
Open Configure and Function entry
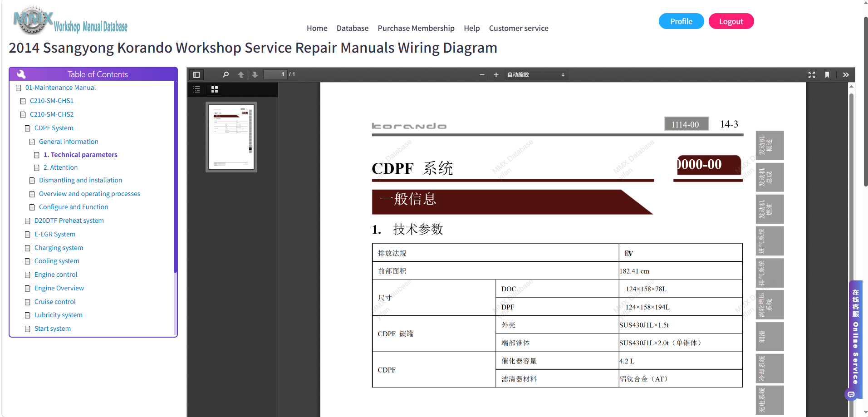click(74, 207)
